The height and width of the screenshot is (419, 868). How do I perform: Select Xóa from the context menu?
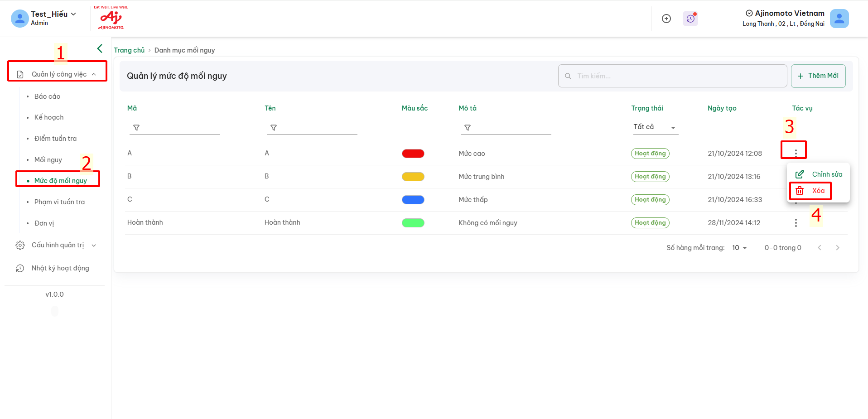[x=819, y=191]
